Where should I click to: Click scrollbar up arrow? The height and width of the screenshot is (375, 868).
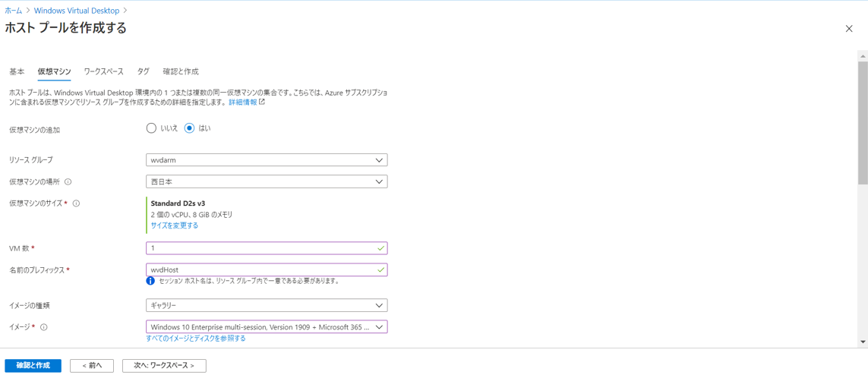[863, 56]
